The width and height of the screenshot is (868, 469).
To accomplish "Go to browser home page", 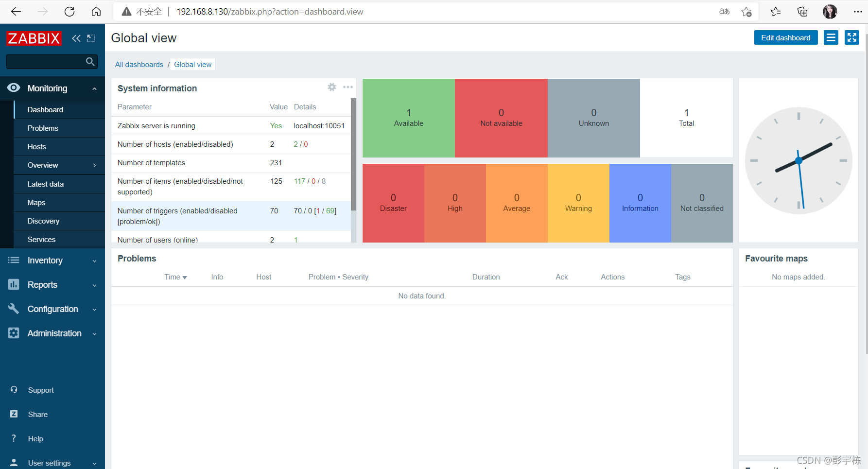I will (96, 12).
